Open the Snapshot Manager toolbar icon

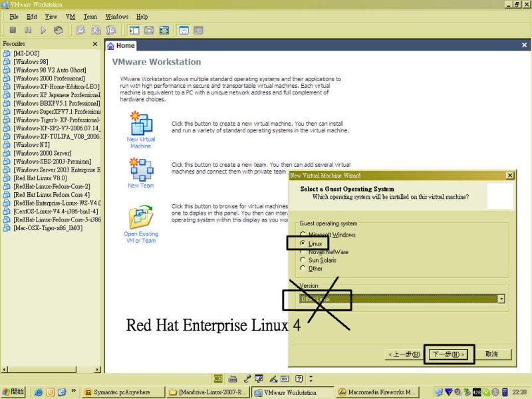pyautogui.click(x=111, y=30)
